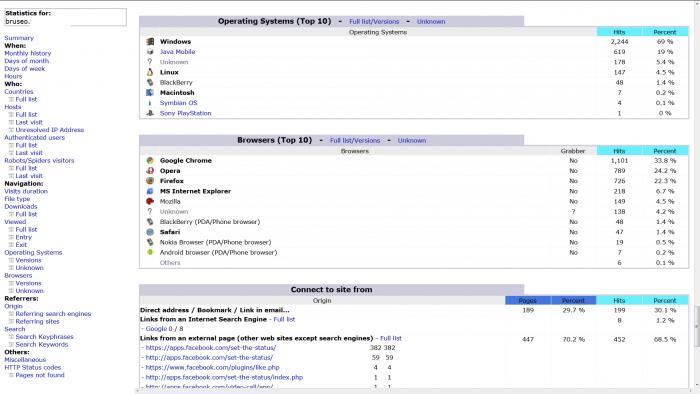700x394 pixels.
Task: Open set-the-status/index.php link
Action: pos(224,377)
